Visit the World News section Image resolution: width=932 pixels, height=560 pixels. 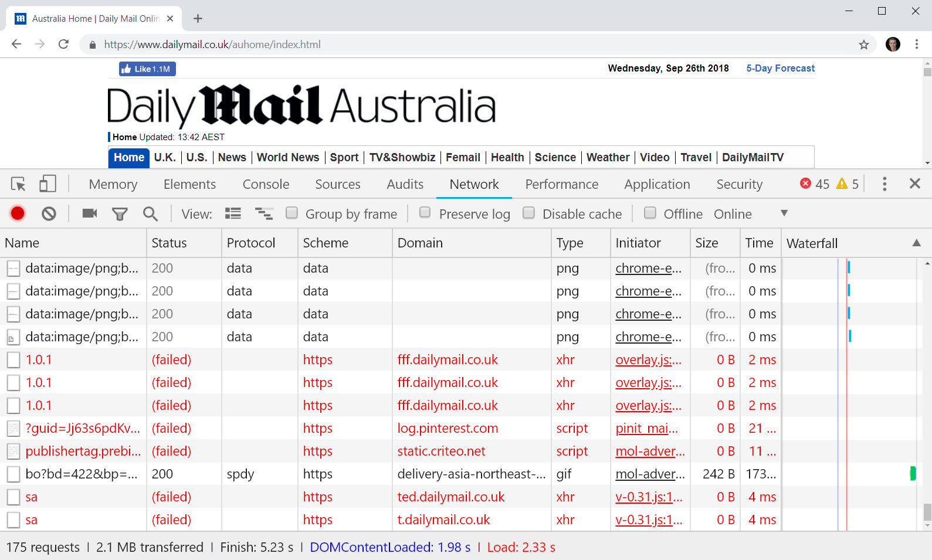tap(288, 157)
